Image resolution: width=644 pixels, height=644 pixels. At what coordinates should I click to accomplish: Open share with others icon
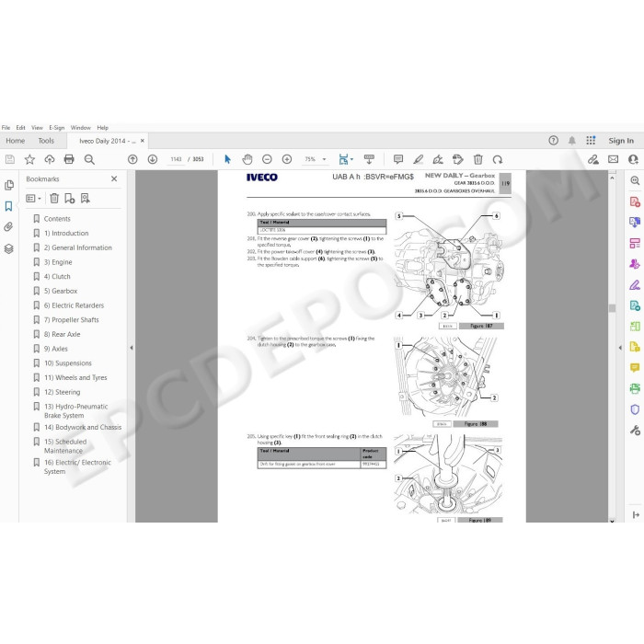pyautogui.click(x=633, y=159)
